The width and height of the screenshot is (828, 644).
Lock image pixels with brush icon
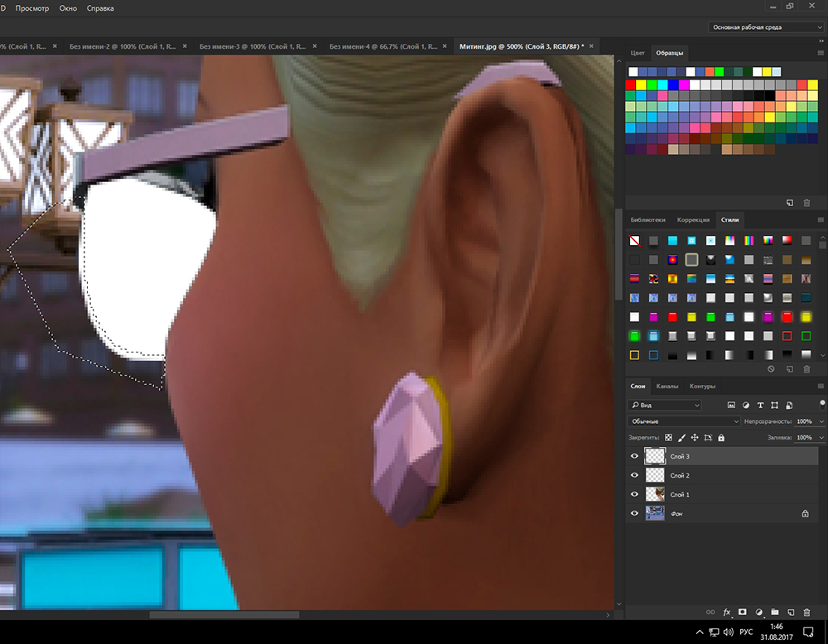pos(681,437)
